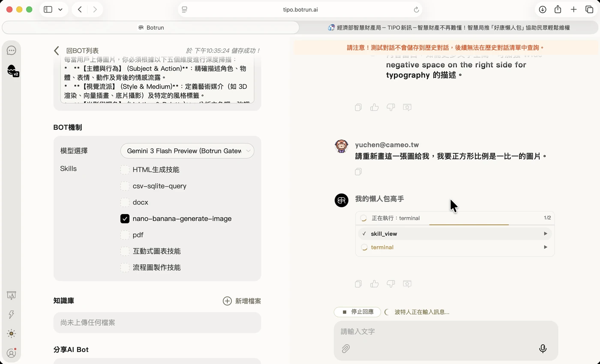Open Safari sidebar options dropdown arrow
Screen dimensions: 600x364
[60, 9]
